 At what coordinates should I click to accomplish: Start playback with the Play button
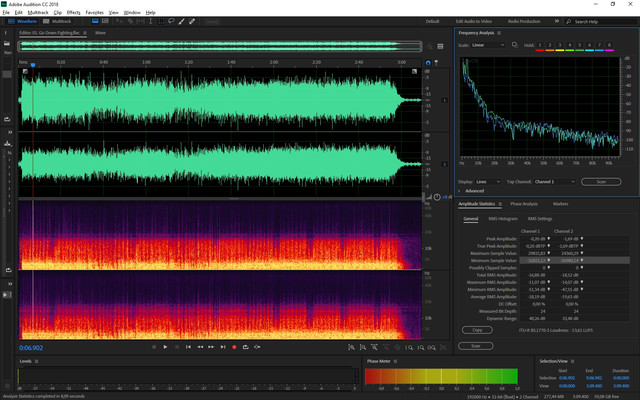pyautogui.click(x=165, y=347)
